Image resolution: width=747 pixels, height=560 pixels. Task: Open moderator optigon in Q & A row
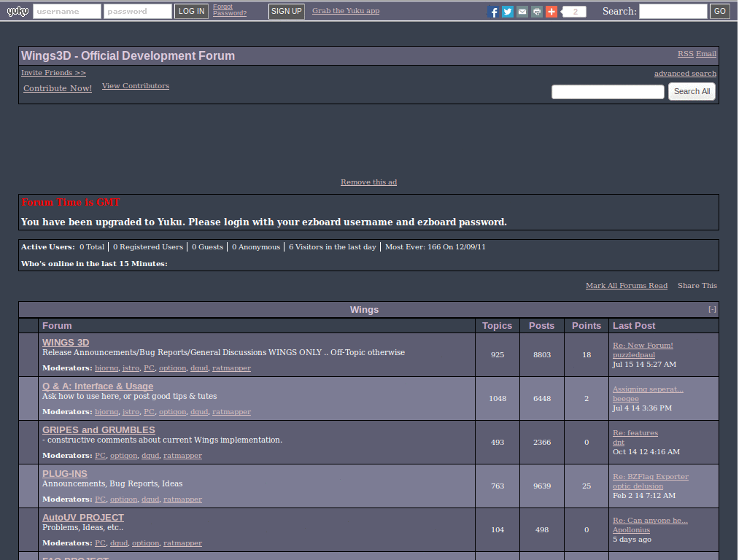[172, 412]
